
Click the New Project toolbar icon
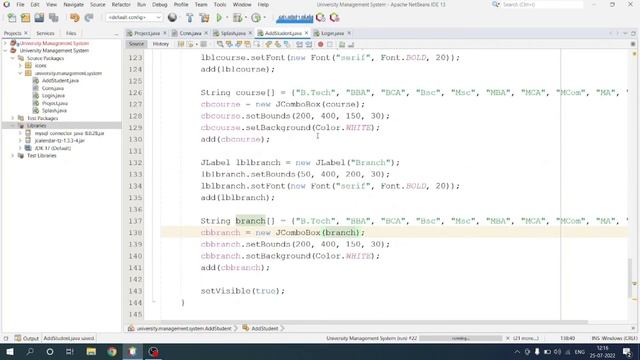point(25,18)
